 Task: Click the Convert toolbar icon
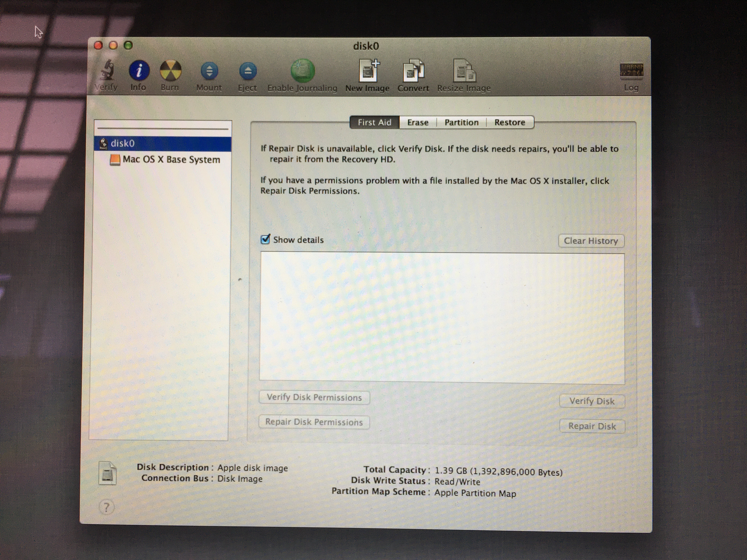pyautogui.click(x=413, y=71)
